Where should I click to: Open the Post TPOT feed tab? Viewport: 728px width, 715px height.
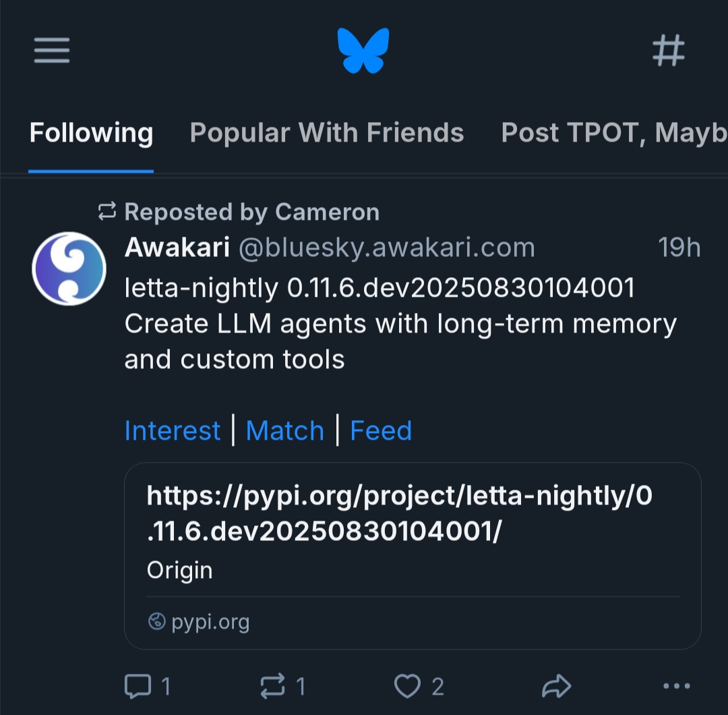(613, 133)
